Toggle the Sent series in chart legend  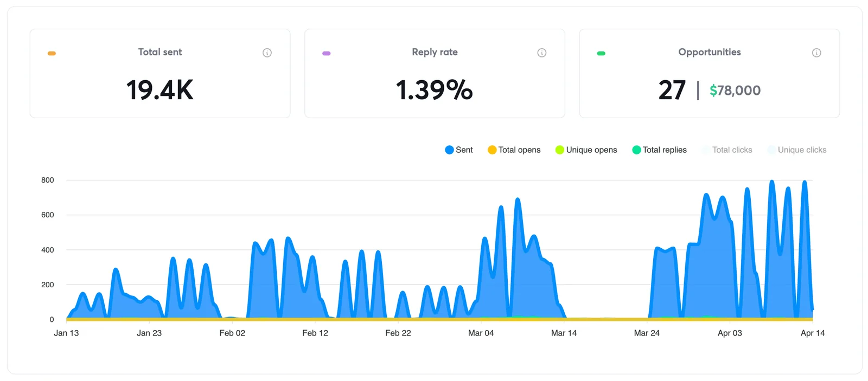click(x=459, y=150)
